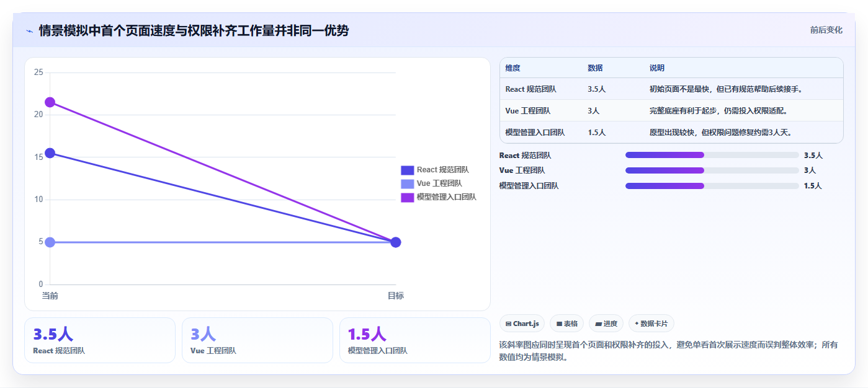Click React 规范团队 legend label in chart

click(x=443, y=170)
